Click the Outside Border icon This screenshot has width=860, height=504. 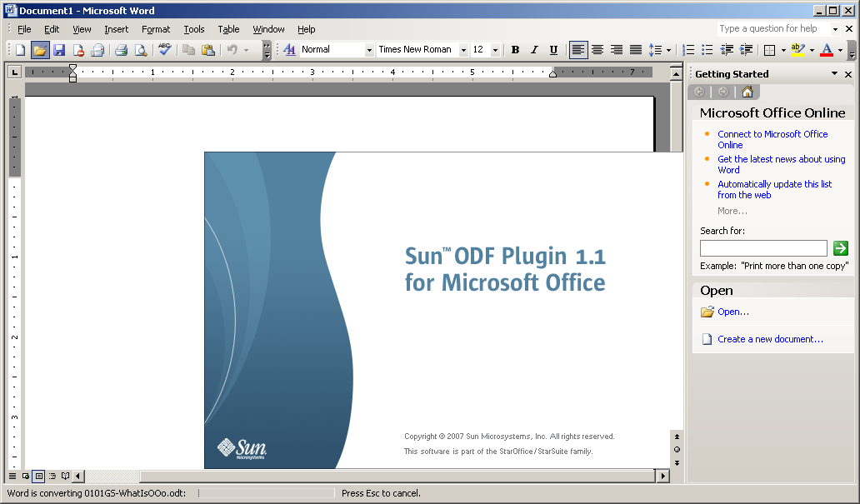tap(769, 50)
